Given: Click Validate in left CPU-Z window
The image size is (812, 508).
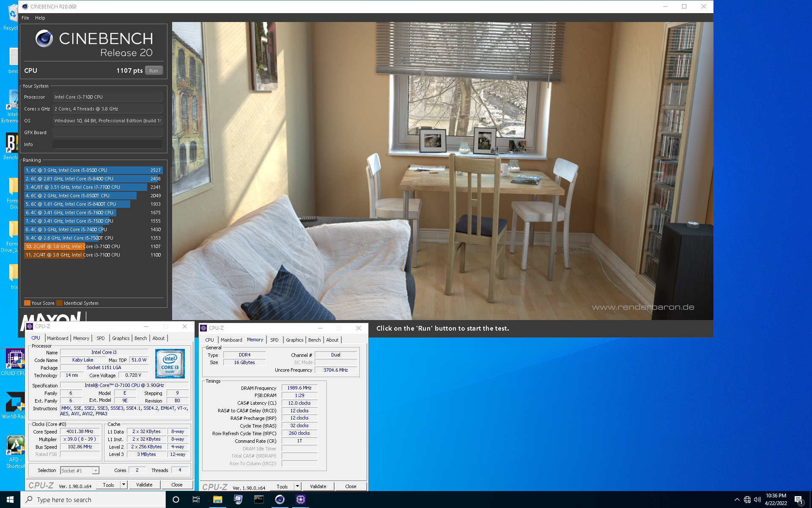Looking at the screenshot, I should 144,485.
